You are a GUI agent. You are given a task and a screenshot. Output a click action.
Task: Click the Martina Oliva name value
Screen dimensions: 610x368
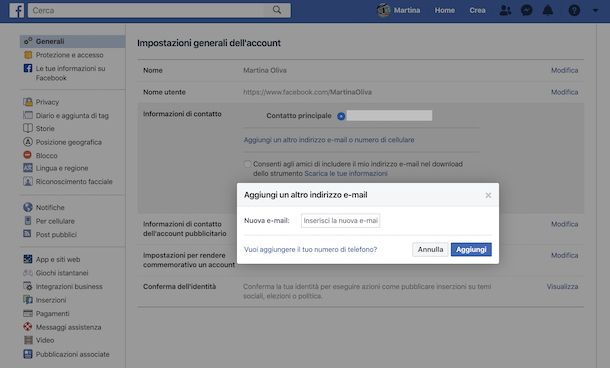coord(265,70)
